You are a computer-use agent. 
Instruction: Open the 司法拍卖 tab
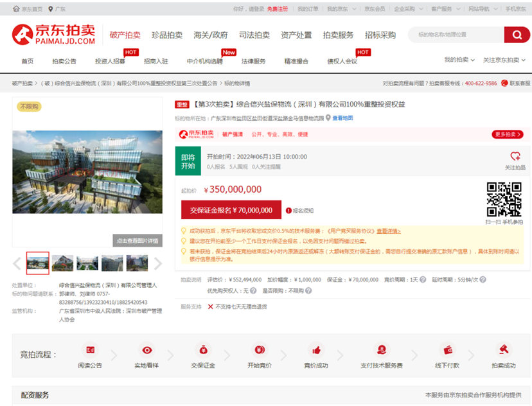point(254,35)
